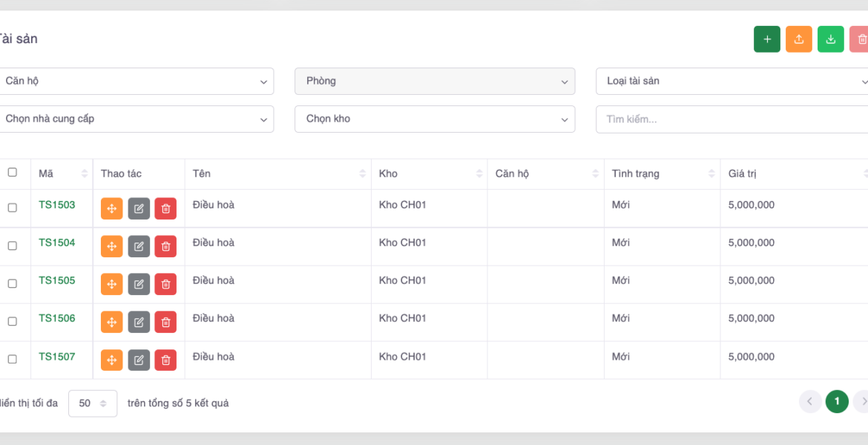Image resolution: width=868 pixels, height=445 pixels.
Task: Open asset link TS1505
Action: (57, 281)
